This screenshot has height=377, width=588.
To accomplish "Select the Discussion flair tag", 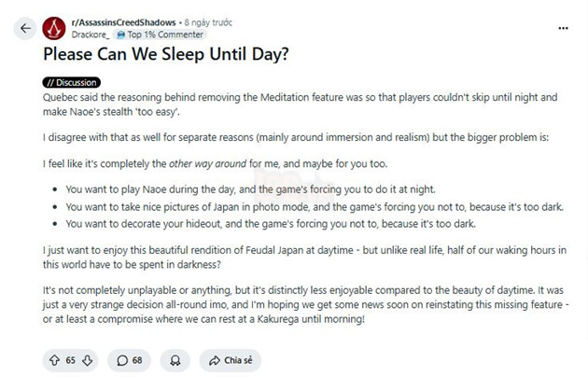I will pyautogui.click(x=72, y=82).
